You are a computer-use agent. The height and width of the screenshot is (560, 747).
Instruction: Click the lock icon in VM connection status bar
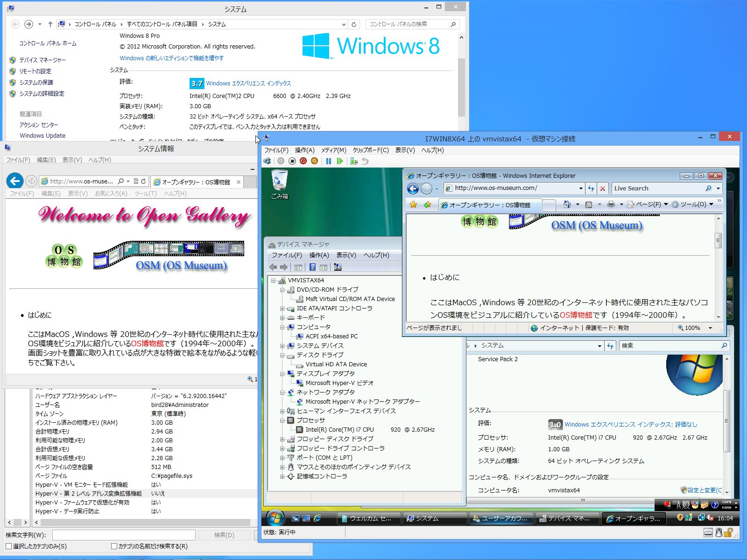click(729, 532)
